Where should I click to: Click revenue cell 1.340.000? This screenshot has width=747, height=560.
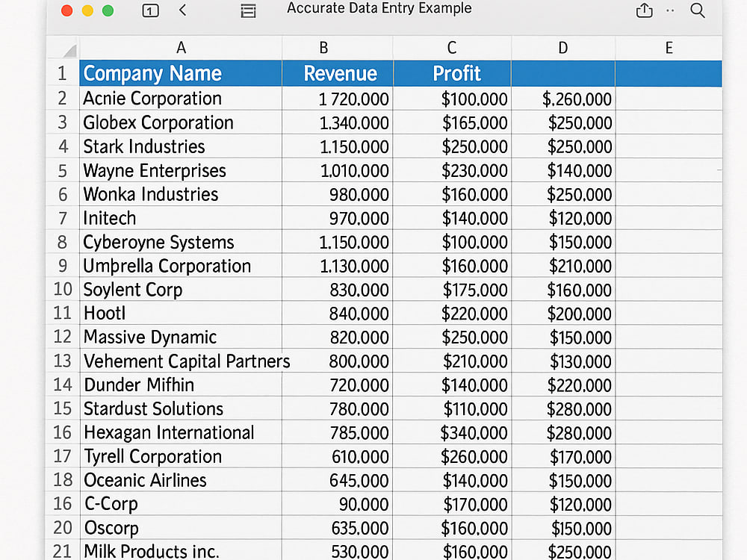(x=338, y=123)
